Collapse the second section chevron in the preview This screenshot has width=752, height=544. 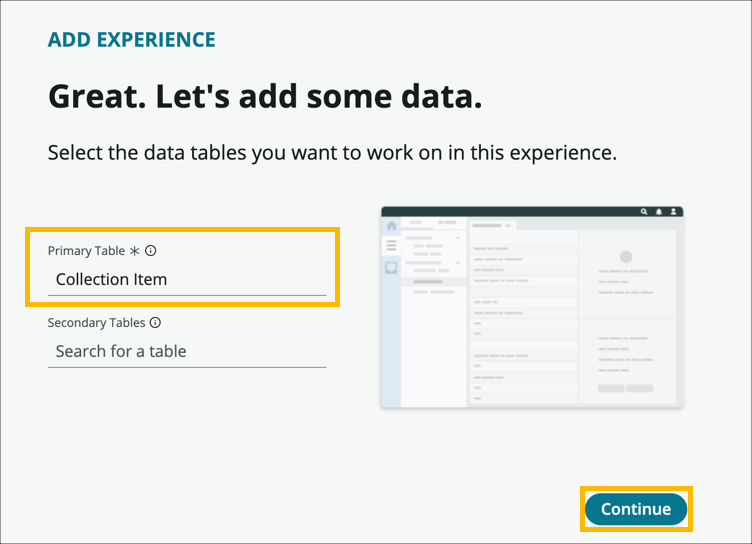(x=457, y=262)
